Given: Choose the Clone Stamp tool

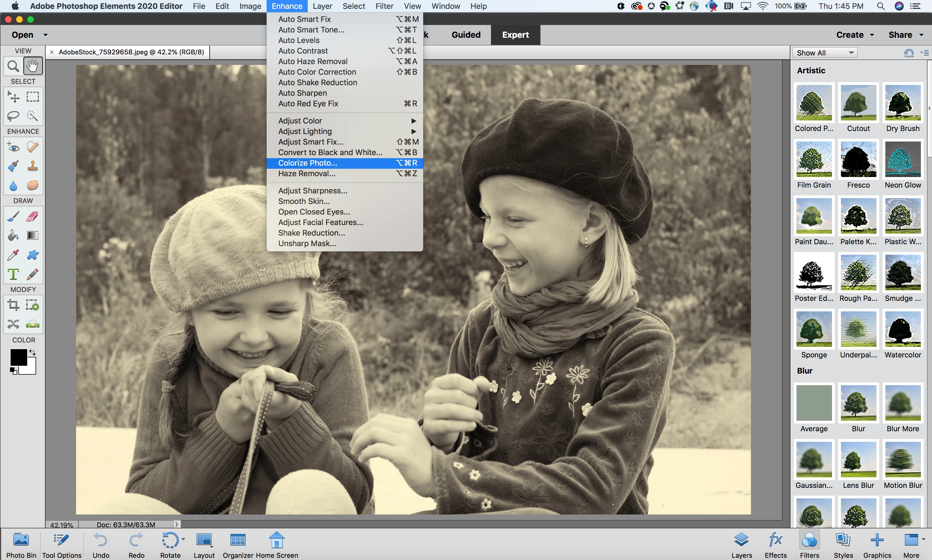Looking at the screenshot, I should click(x=33, y=166).
